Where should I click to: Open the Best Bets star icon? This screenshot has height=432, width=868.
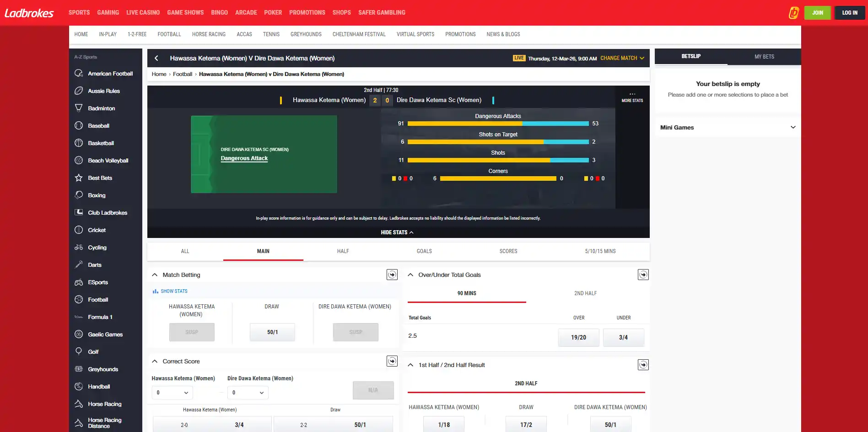click(79, 178)
